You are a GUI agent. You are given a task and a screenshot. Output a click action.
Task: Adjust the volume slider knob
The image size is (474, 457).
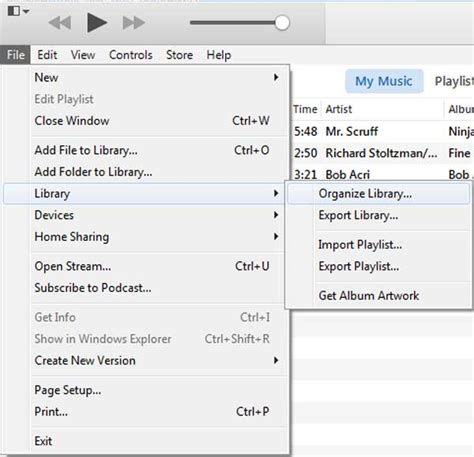click(x=282, y=23)
